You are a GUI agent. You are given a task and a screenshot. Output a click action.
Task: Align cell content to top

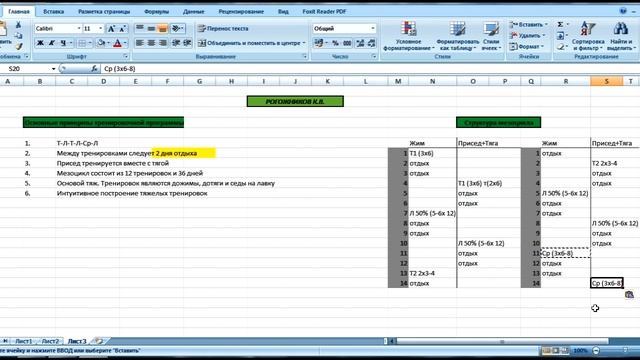140,29
